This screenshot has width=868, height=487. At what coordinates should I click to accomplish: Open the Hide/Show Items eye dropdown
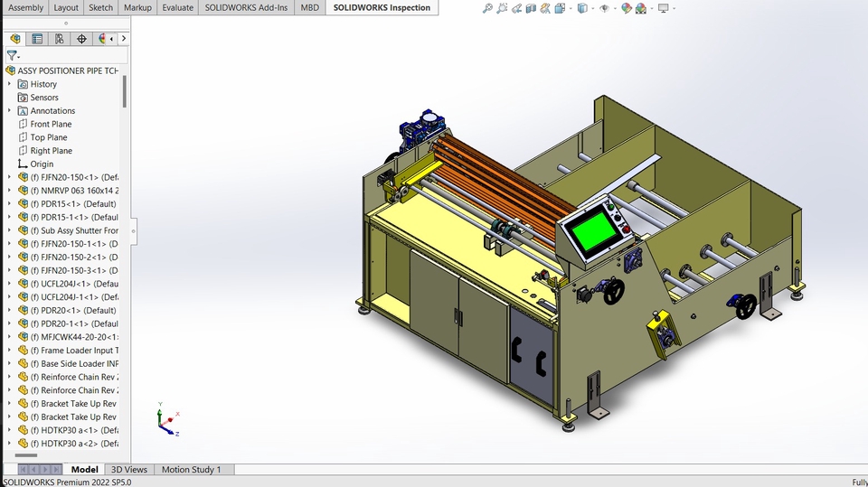tap(604, 8)
